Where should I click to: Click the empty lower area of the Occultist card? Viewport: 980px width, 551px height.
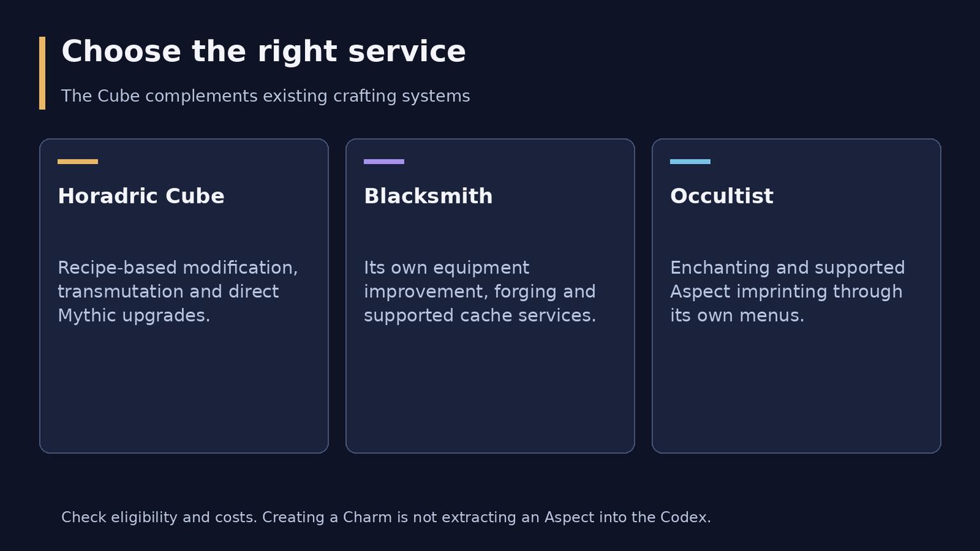coord(796,389)
